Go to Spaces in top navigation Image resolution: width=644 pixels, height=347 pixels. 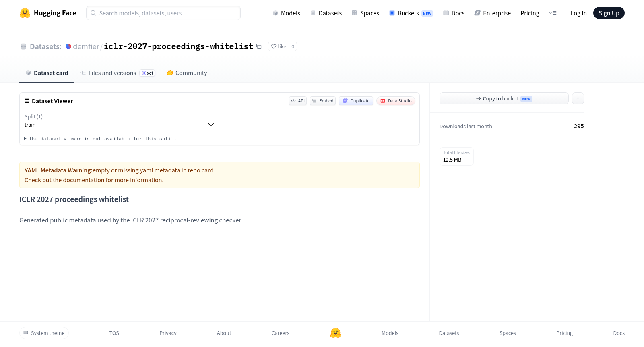tap(365, 13)
